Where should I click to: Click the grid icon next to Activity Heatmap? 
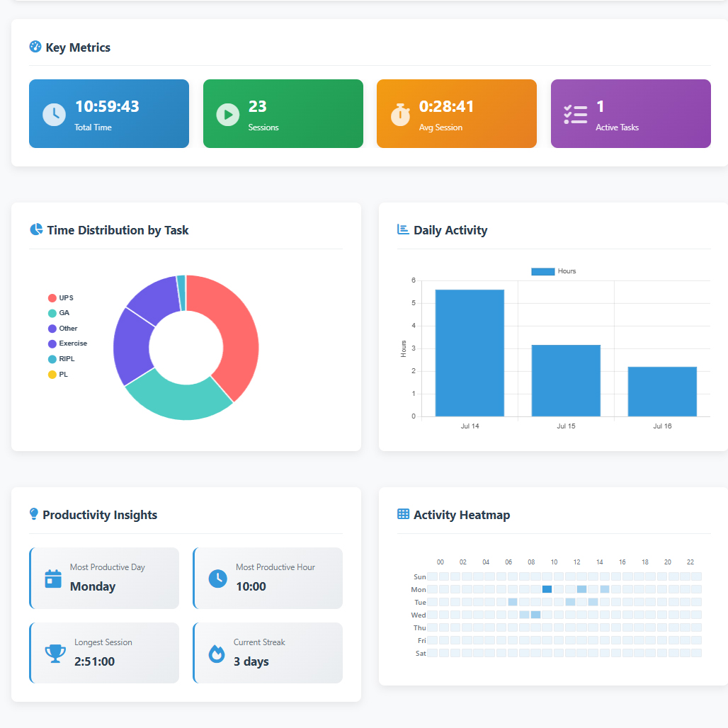point(403,515)
